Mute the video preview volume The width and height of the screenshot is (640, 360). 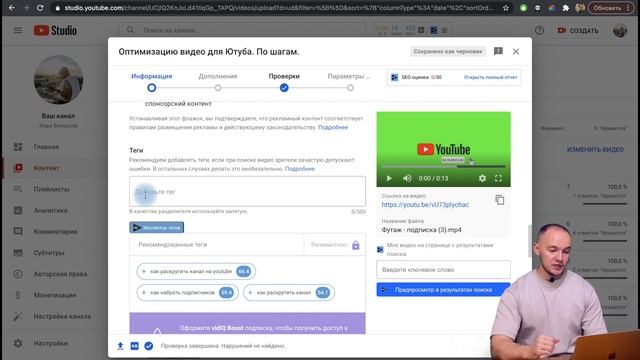[x=407, y=178]
